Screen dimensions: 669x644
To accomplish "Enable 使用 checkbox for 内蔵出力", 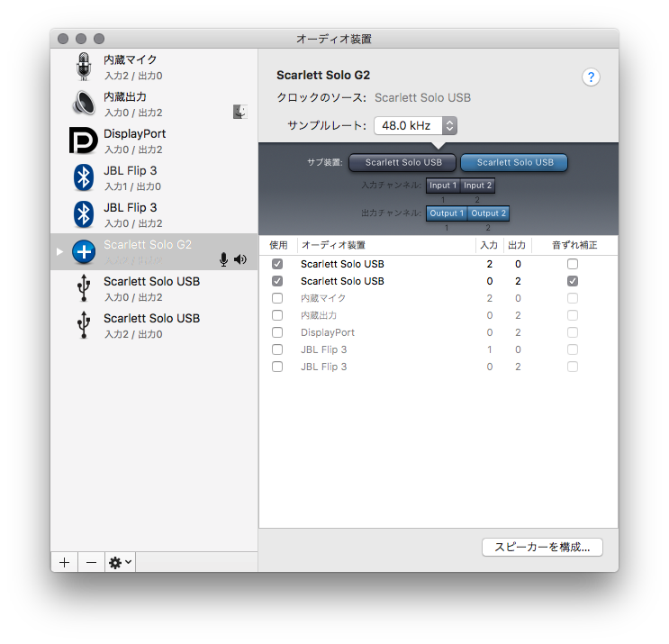I will click(277, 315).
